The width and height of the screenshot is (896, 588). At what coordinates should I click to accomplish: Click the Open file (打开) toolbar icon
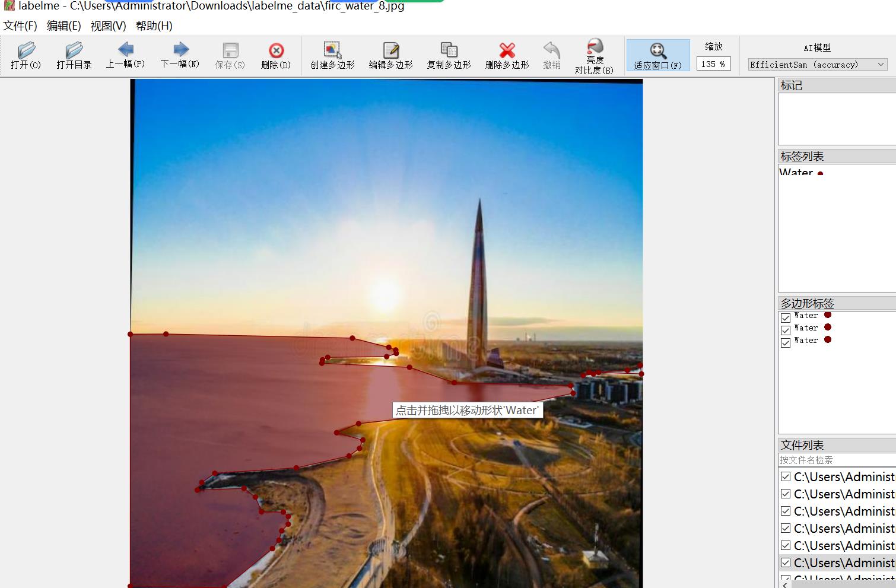point(26,56)
